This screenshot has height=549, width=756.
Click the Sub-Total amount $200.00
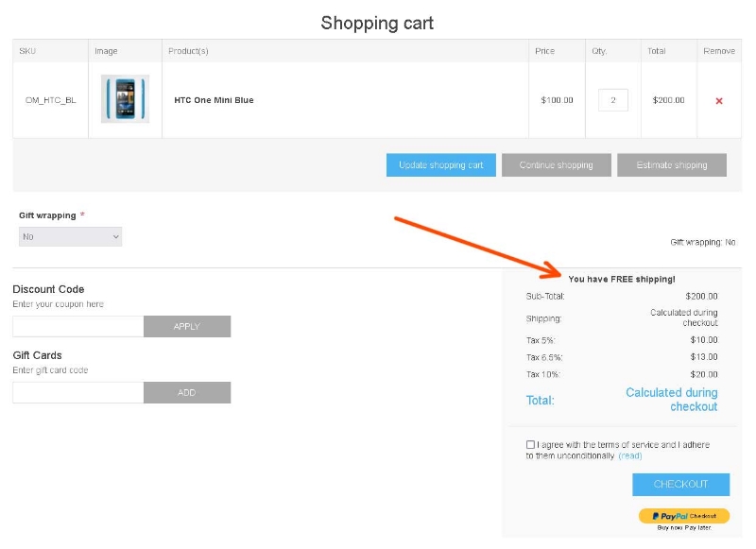tap(701, 296)
